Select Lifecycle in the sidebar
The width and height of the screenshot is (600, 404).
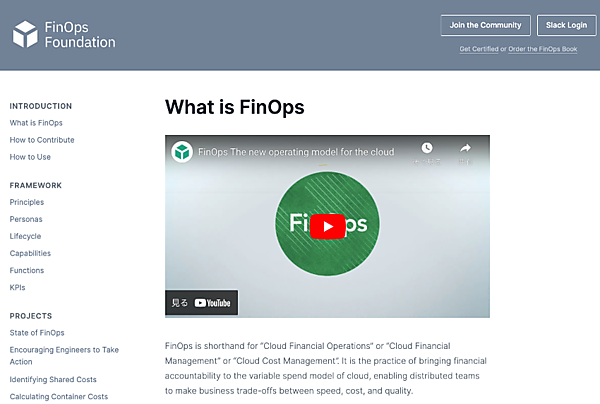click(x=25, y=236)
